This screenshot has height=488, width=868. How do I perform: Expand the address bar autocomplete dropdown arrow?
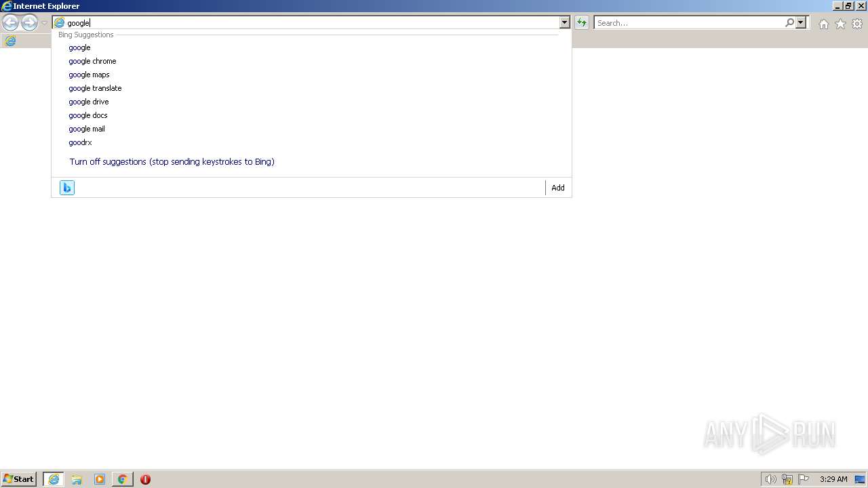point(564,23)
